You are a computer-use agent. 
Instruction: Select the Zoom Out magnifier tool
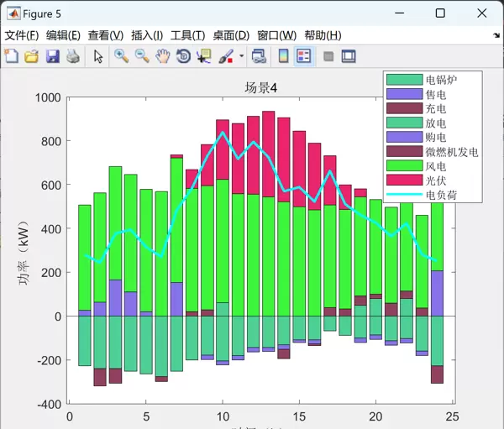pos(142,56)
